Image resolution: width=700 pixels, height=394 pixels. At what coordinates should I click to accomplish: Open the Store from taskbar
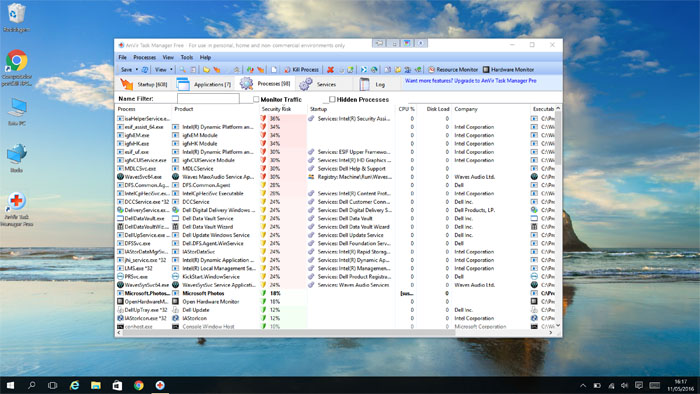117,385
